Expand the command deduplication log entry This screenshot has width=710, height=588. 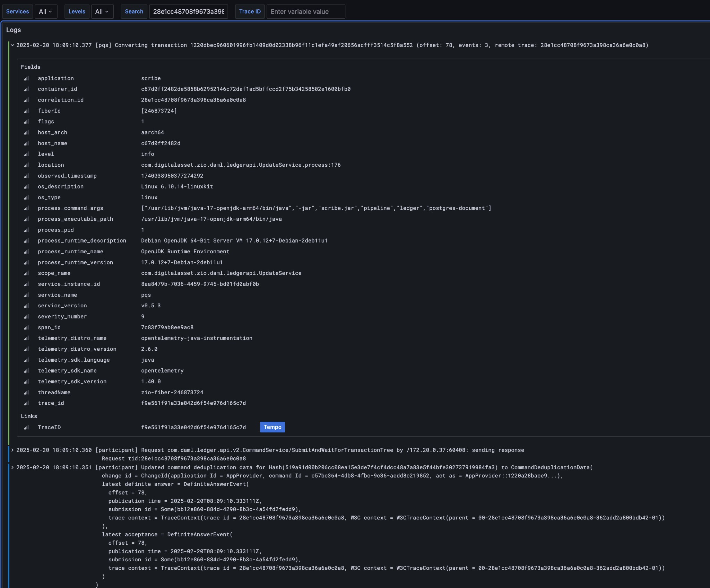[12, 467]
